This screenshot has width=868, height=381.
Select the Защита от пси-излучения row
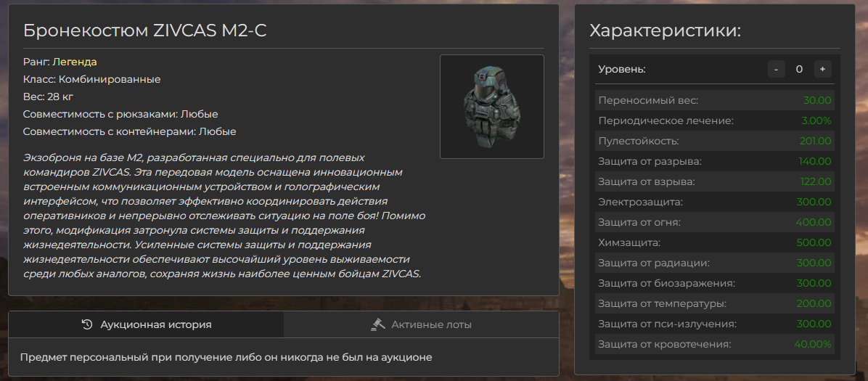pos(715,324)
